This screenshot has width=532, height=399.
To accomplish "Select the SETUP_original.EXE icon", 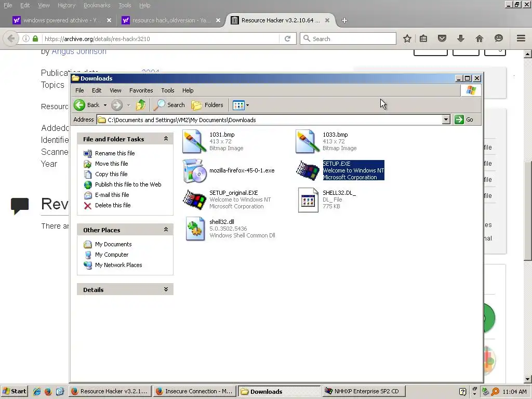I will click(194, 199).
